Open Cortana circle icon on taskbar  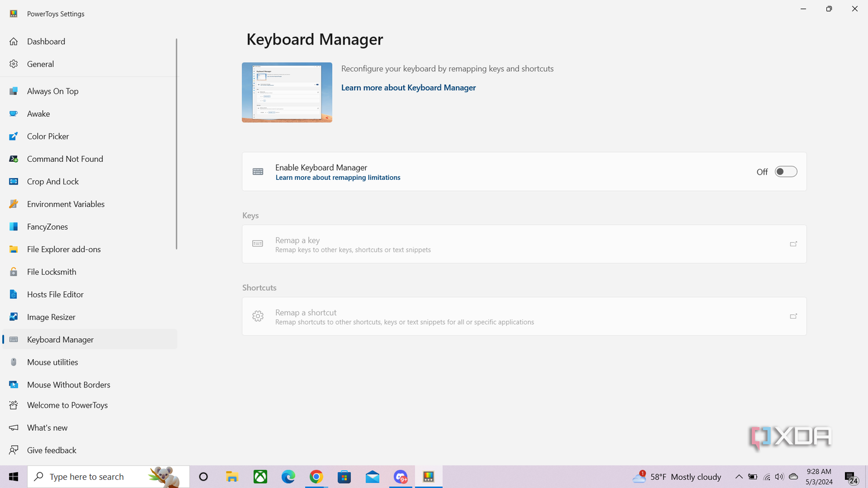(x=203, y=477)
